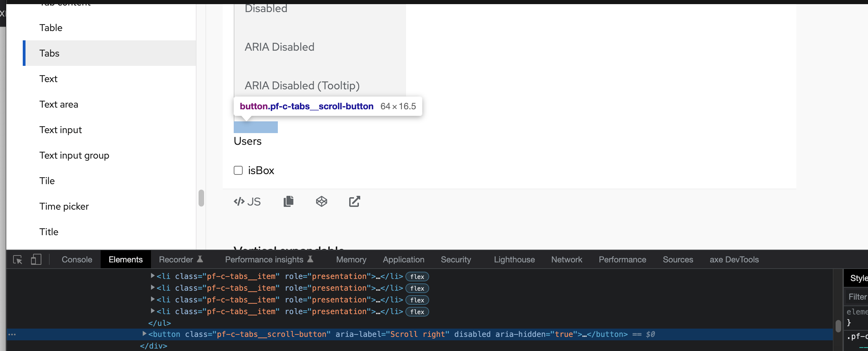Image resolution: width=868 pixels, height=351 pixels.
Task: Expand the third pf-c-tabs__item li node
Action: coord(152,299)
